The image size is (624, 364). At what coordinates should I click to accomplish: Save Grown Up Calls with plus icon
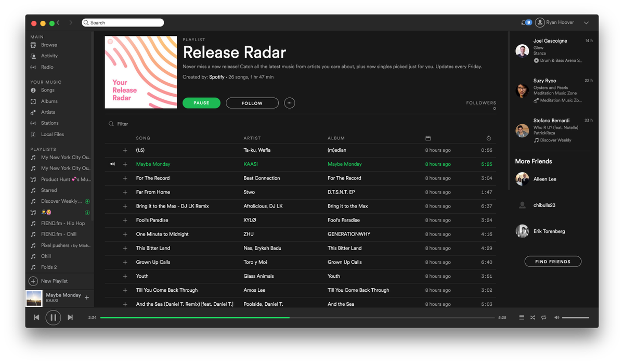click(x=125, y=263)
